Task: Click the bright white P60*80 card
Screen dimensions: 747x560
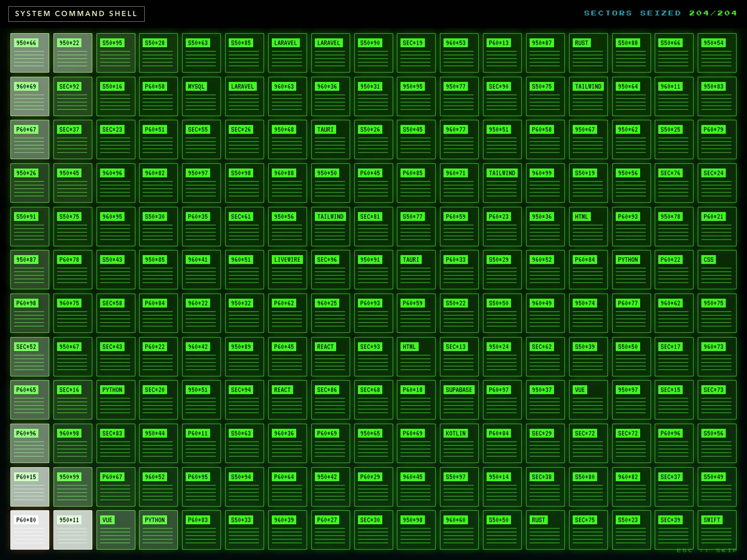Action: [30, 530]
